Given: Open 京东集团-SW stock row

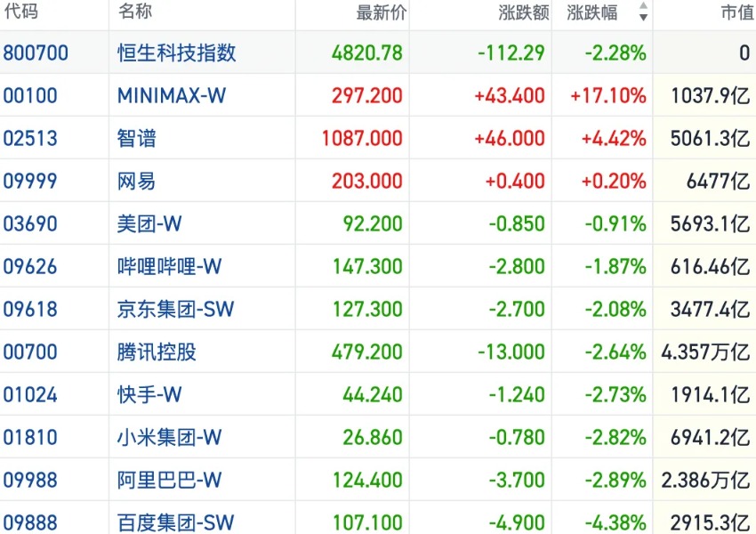Looking at the screenshot, I should click(x=378, y=309).
